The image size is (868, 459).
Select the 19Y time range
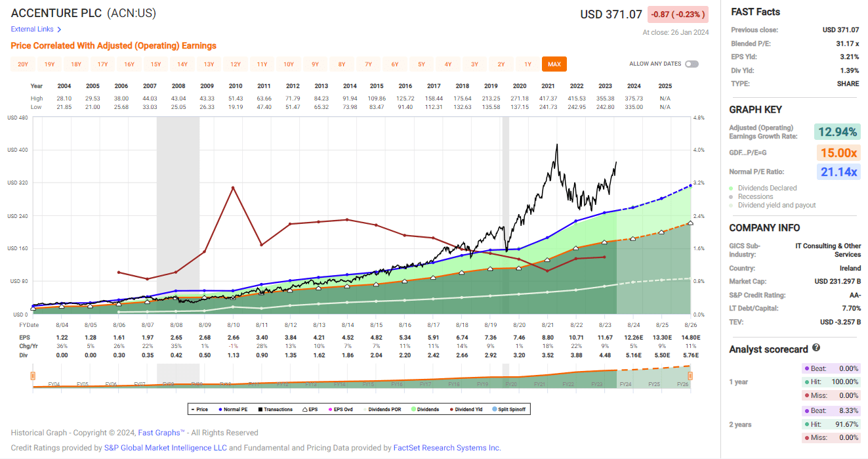pos(49,64)
